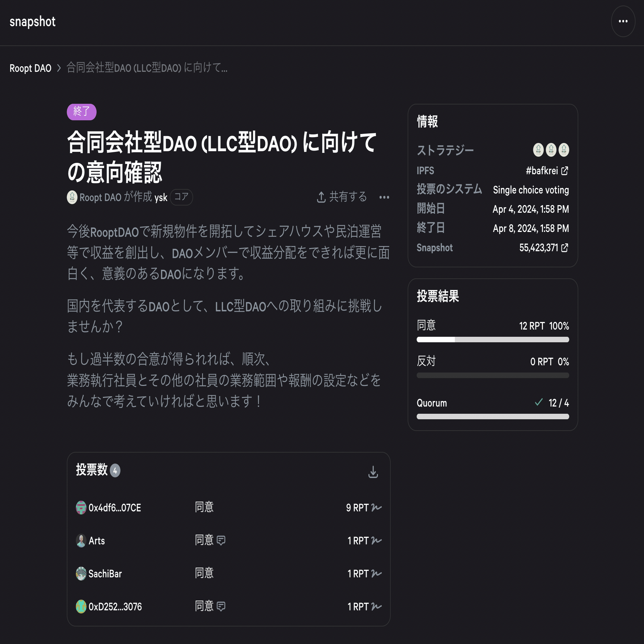Click the Quorum checkmark icon
The width and height of the screenshot is (644, 644).
[538, 402]
